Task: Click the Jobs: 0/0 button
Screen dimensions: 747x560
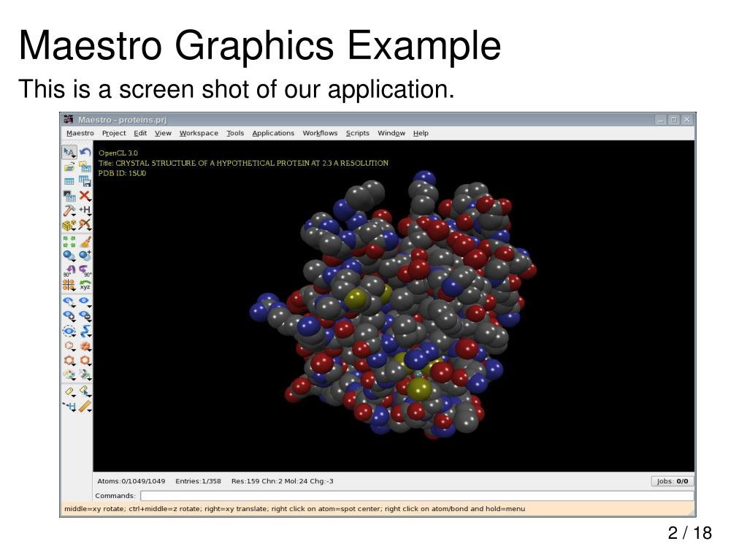Action: tap(673, 481)
